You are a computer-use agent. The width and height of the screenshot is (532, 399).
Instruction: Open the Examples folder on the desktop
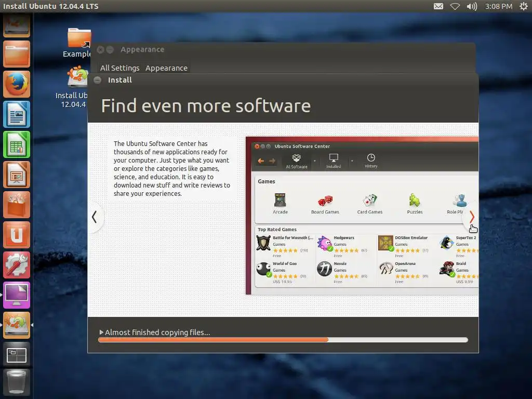(79, 43)
